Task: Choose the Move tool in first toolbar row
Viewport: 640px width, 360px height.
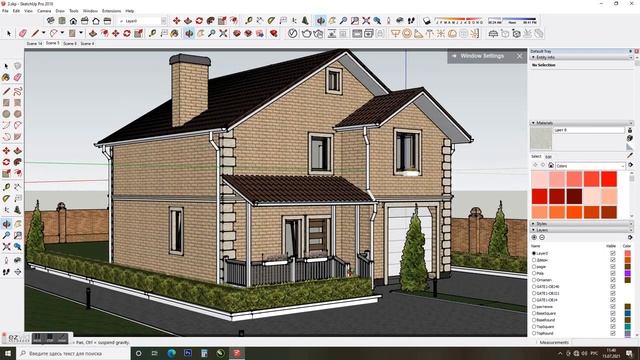Action: tap(176, 20)
